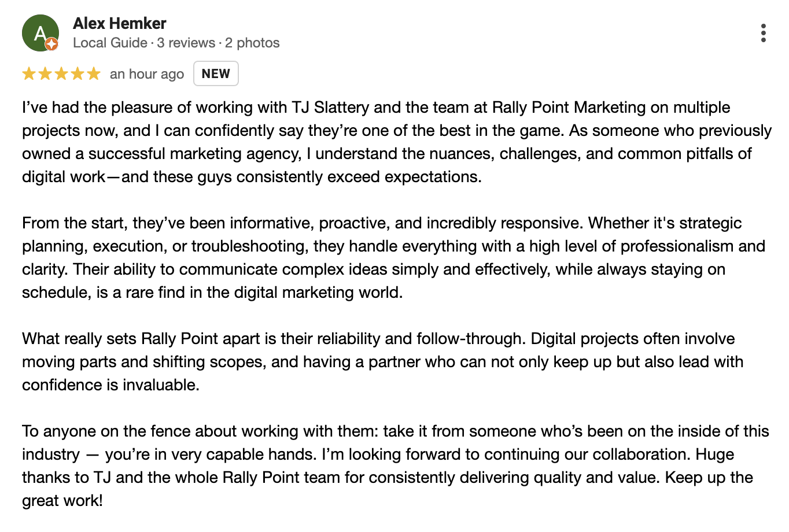Image resolution: width=789 pixels, height=532 pixels.
Task: Click the paragraph starting 'To anyone on the fence'
Action: pyautogui.click(x=396, y=466)
